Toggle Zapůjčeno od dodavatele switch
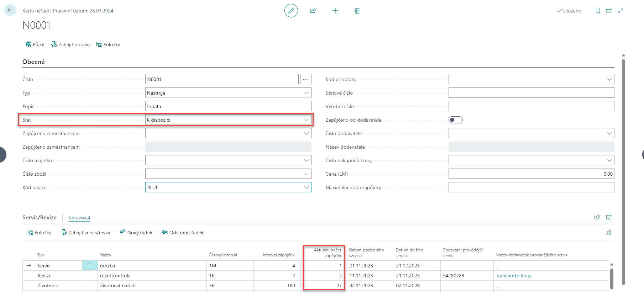Screen dimensions: 644x293 [x=455, y=120]
